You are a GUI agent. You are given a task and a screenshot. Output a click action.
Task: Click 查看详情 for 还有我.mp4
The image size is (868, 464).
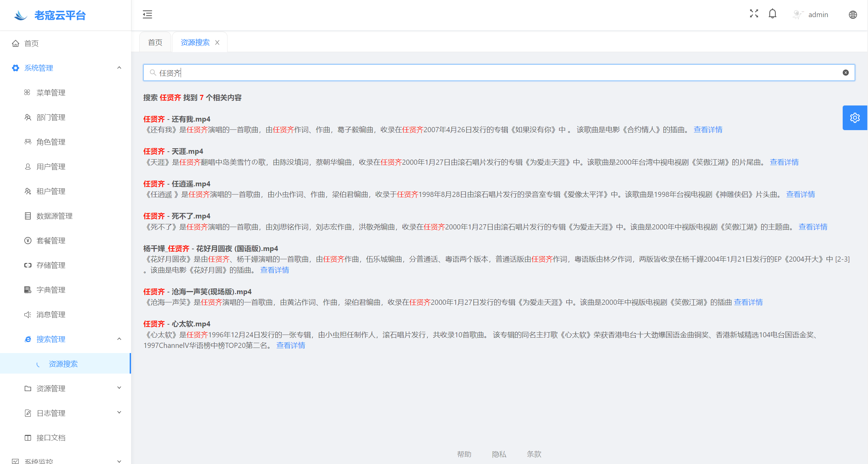(x=708, y=130)
